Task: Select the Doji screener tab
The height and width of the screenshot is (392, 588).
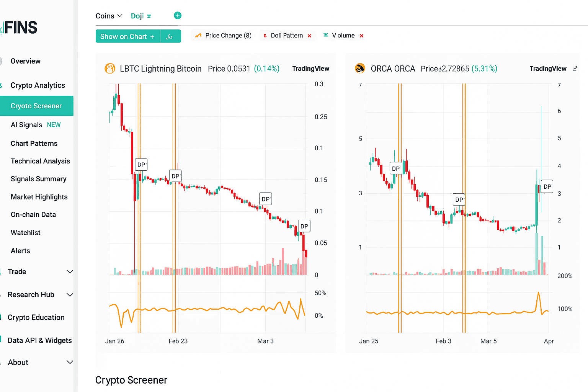Action: pos(137,16)
